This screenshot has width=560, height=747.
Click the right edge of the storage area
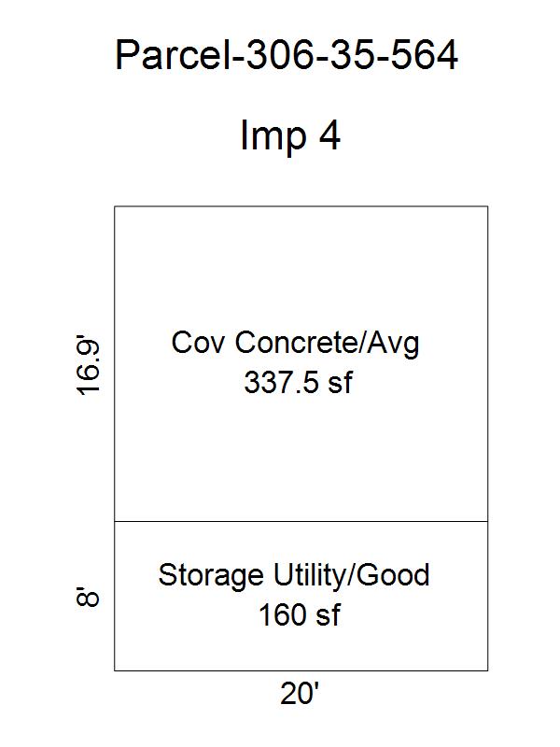coord(487,596)
